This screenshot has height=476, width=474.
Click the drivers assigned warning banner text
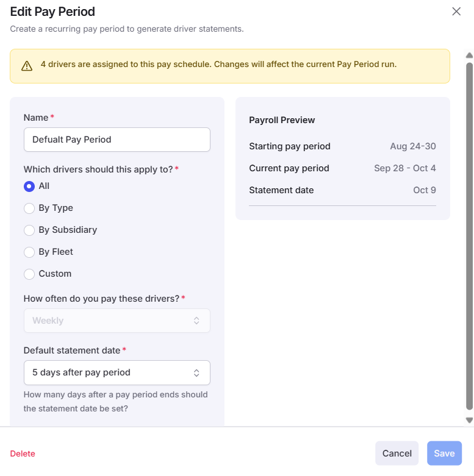(x=219, y=65)
